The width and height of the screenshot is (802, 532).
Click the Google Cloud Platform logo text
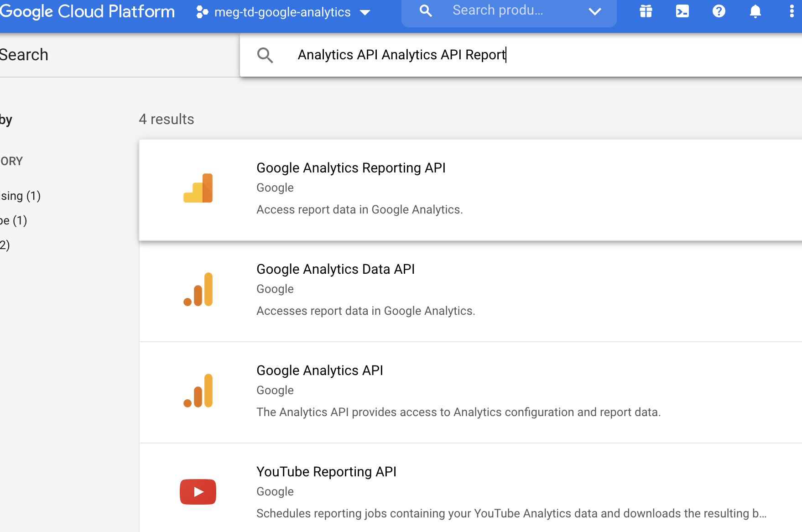[87, 11]
